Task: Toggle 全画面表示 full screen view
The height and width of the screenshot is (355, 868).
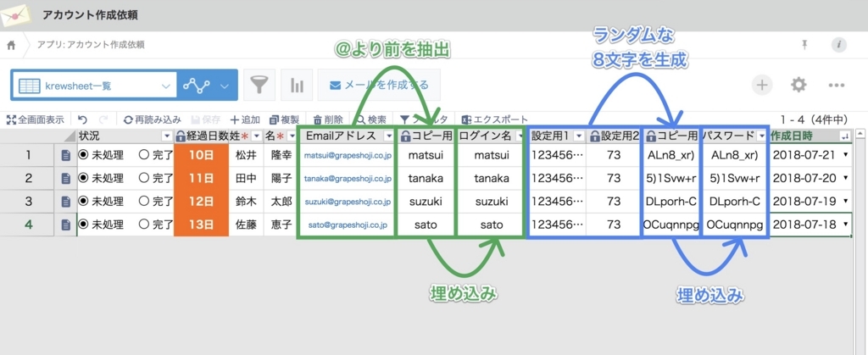Action: [36, 119]
